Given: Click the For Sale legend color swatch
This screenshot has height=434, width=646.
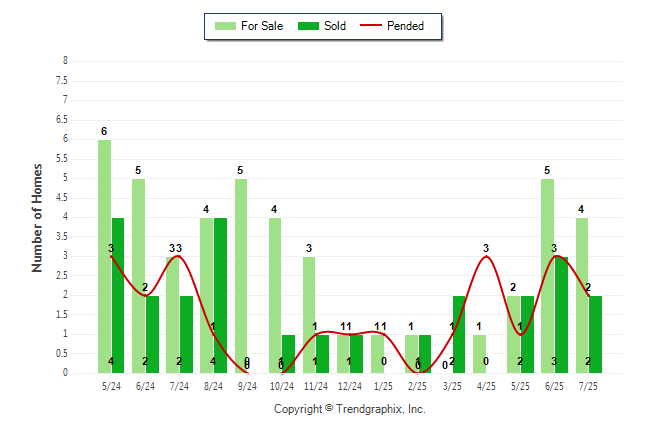Looking at the screenshot, I should [x=225, y=26].
